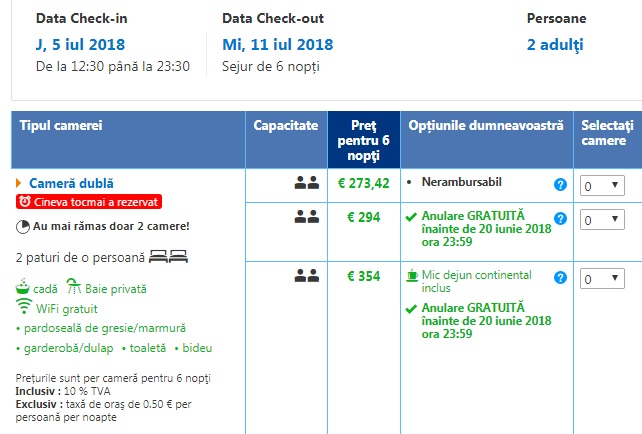Open room quantity dropdown for €294 offer
The image size is (642, 434).
pos(602,219)
